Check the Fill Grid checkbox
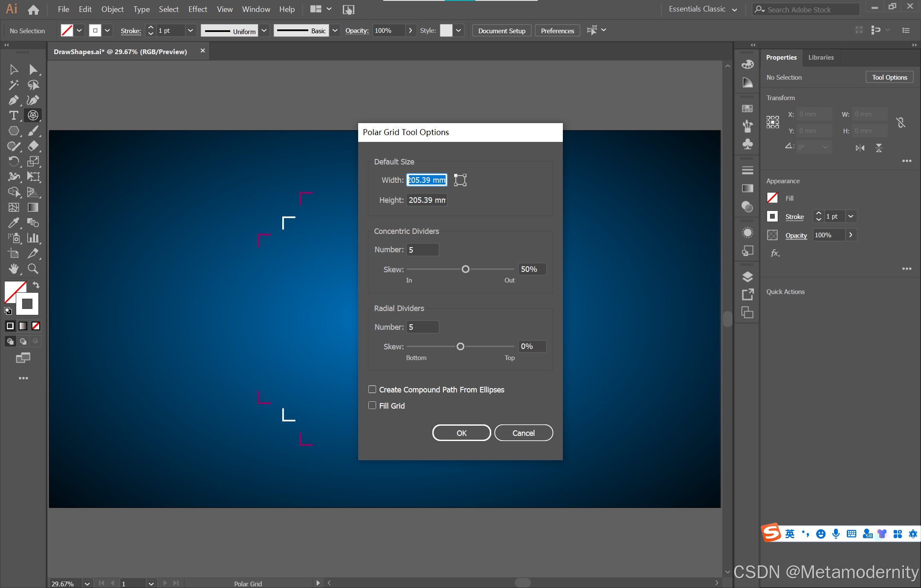Viewport: 921px width, 588px height. tap(372, 406)
